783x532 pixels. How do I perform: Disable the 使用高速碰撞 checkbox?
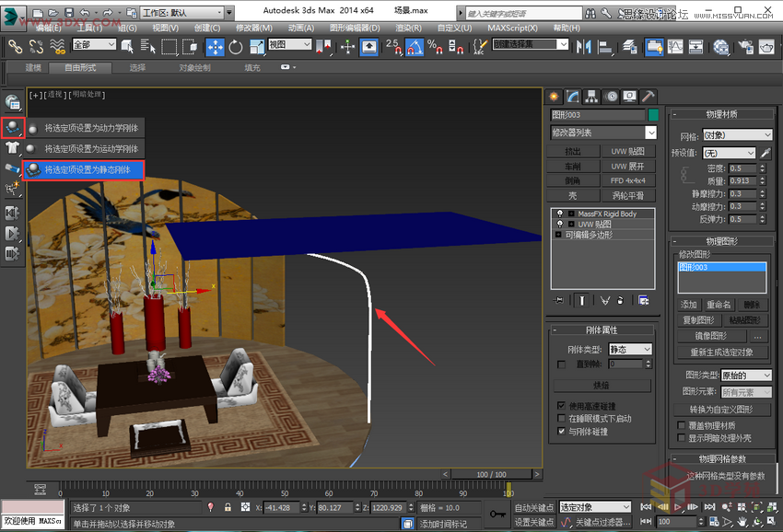561,406
